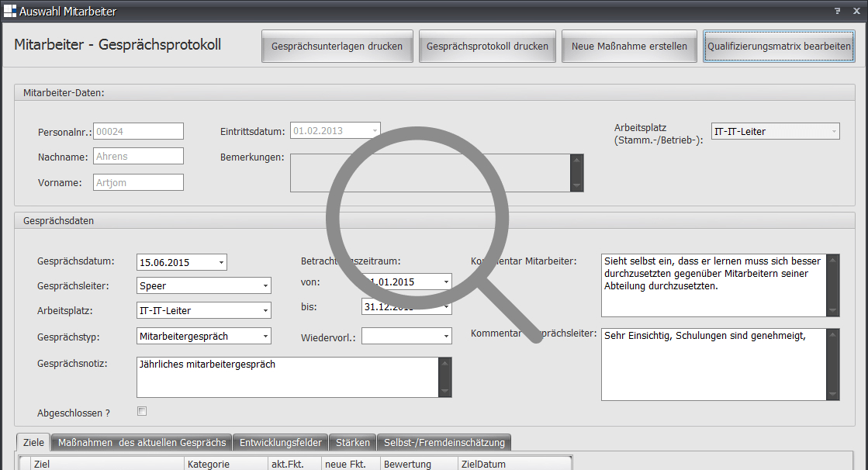Click Gesprächsunterlagen drucken button

[x=337, y=46]
